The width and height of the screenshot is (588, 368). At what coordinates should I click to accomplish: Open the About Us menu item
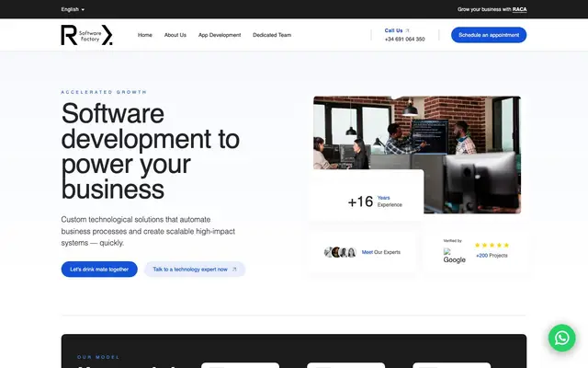[x=175, y=35]
